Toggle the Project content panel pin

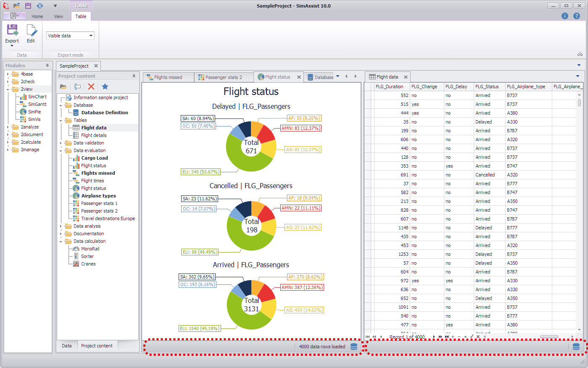click(x=134, y=76)
